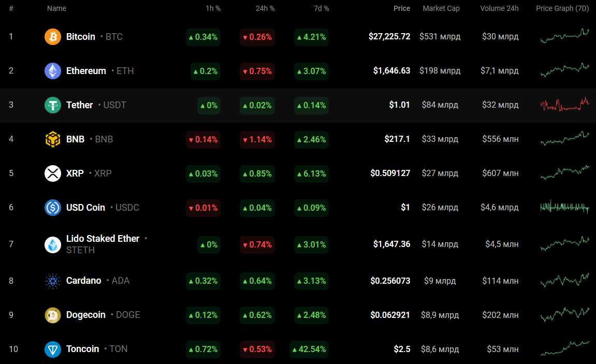Click the Lido Staked Ether icon
The image size is (596, 364).
click(x=53, y=244)
